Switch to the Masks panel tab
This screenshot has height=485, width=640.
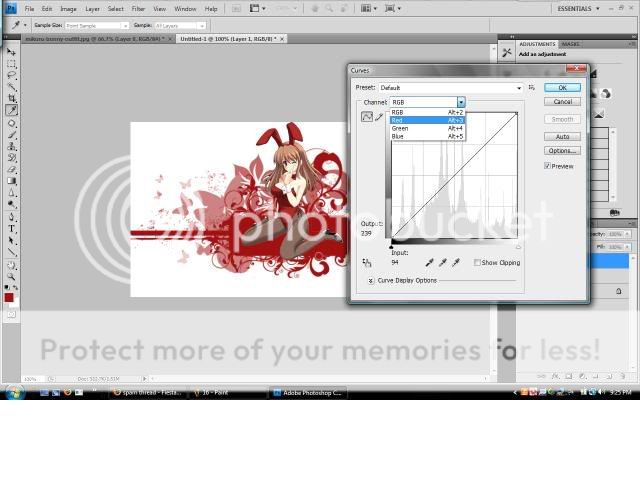click(570, 44)
